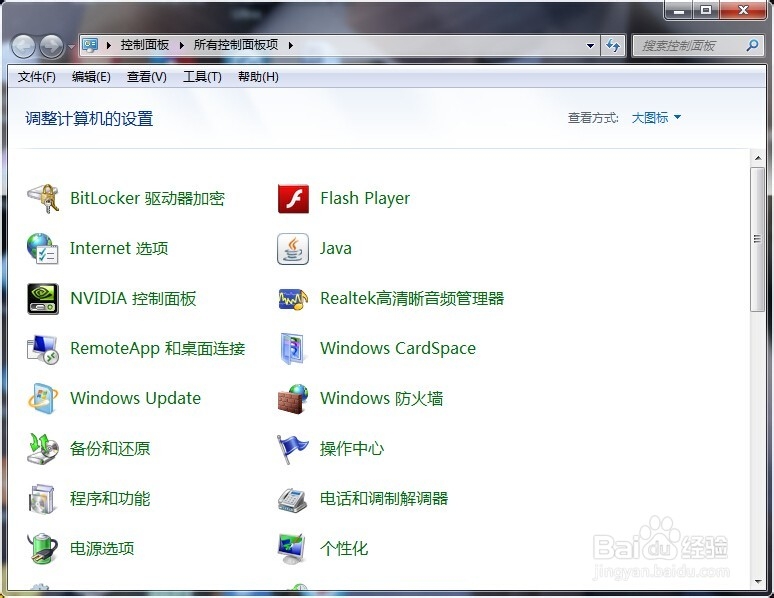Open the Internet 选项 globe icon

tap(43, 248)
